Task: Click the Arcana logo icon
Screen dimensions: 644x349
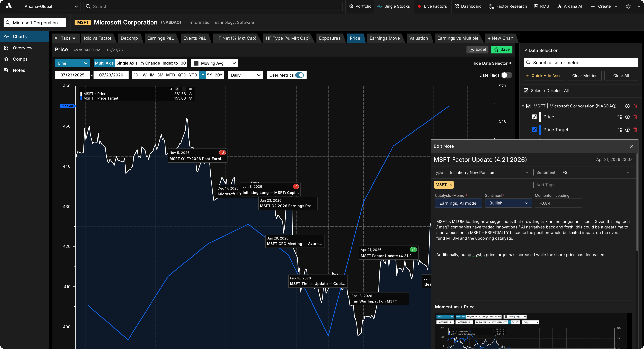Action: [9, 6]
